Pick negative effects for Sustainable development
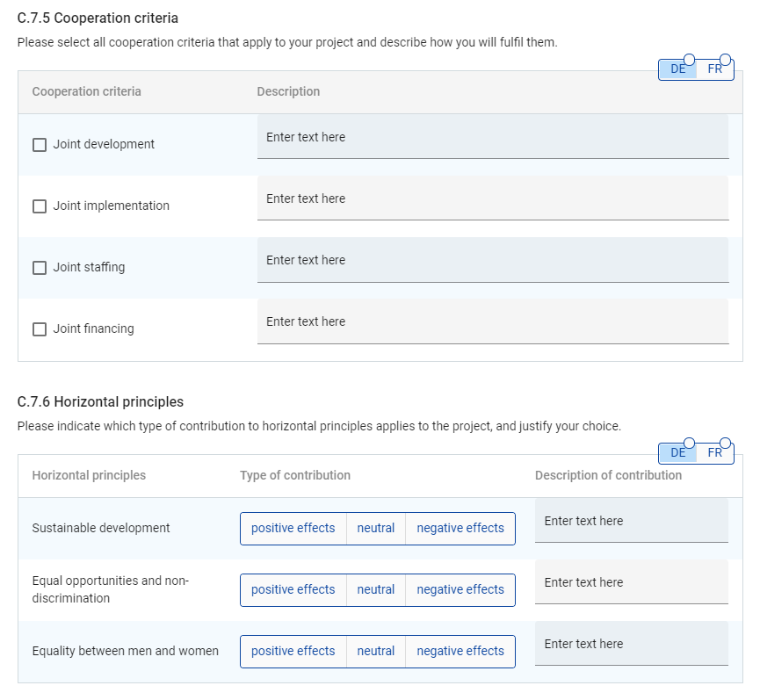The image size is (760, 700). point(460,529)
